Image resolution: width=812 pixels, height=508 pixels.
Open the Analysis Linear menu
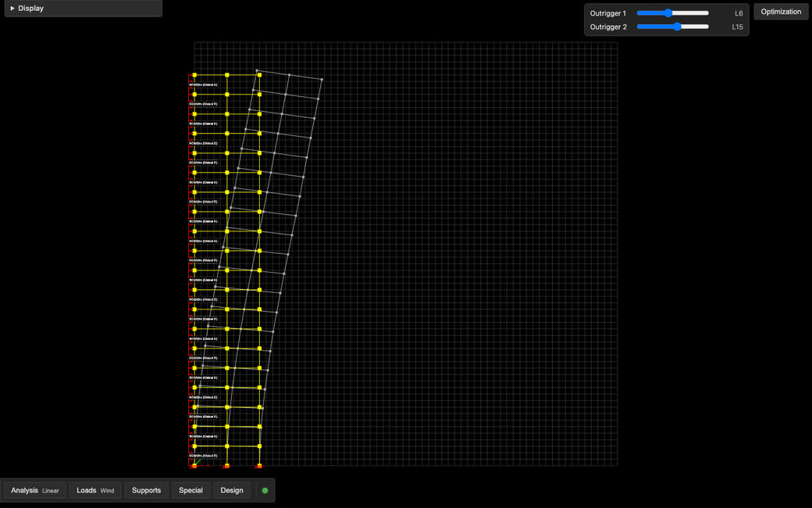(x=34, y=490)
